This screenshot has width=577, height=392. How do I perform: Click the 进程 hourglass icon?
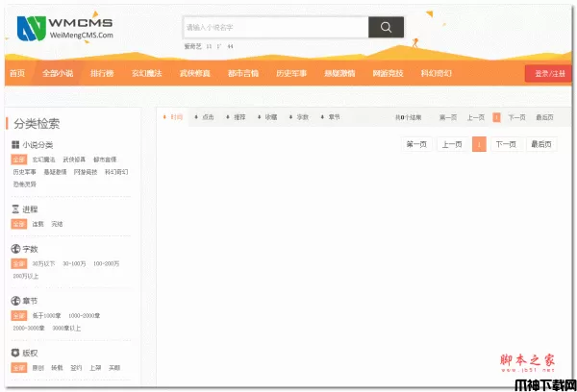tap(15, 208)
